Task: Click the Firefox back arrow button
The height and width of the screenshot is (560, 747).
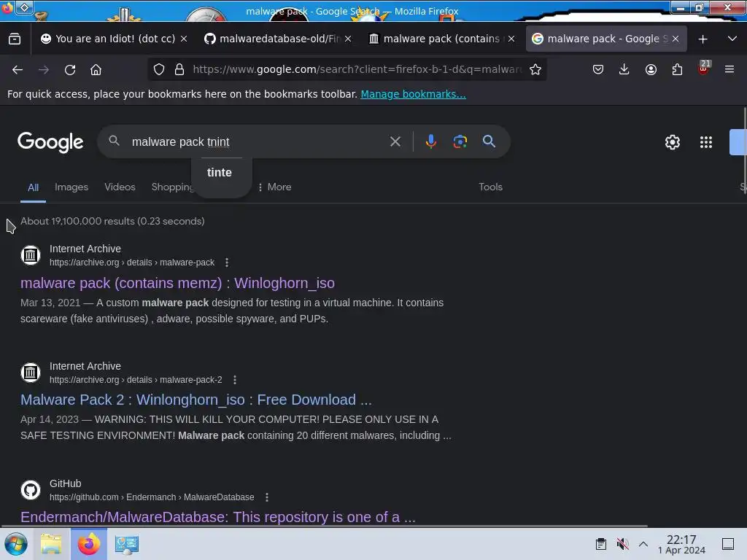Action: (x=18, y=69)
